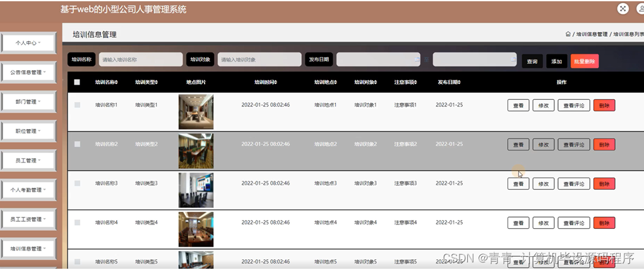Click red 删除 button for 培训名称2 row
This screenshot has width=644, height=270.
pos(604,144)
